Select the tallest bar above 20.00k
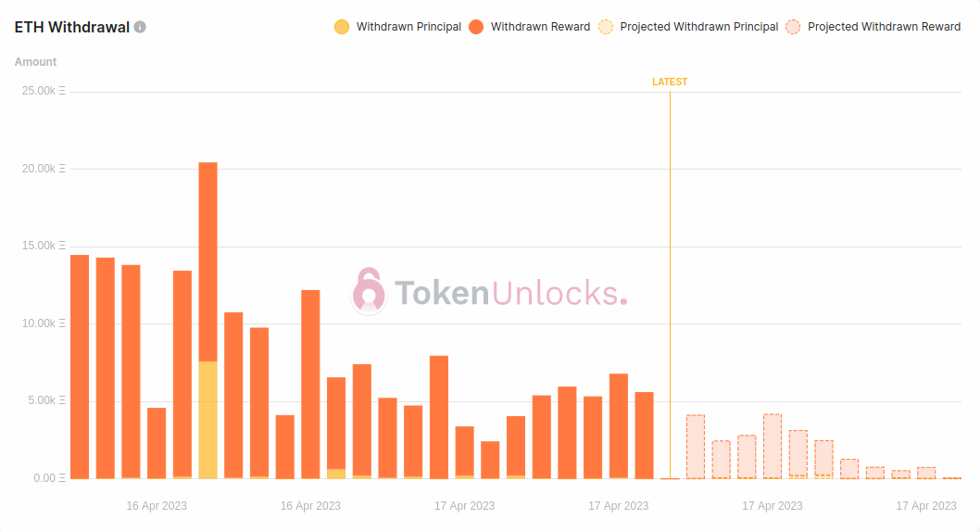The image size is (980, 532). click(x=208, y=260)
